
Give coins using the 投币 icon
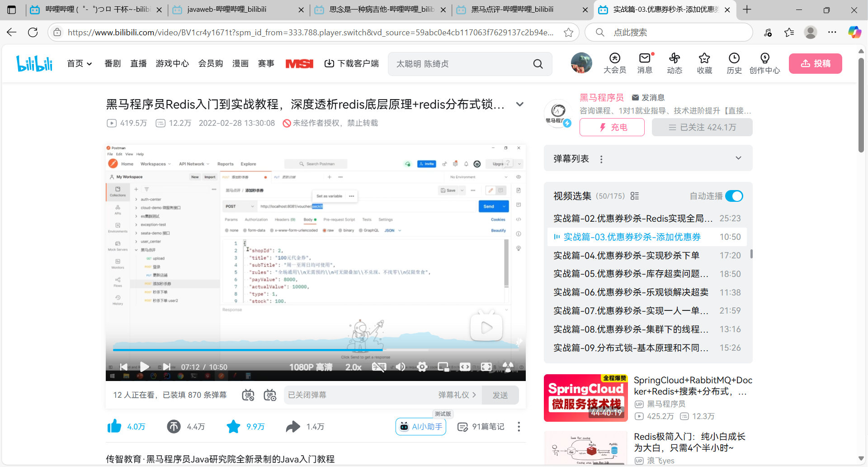point(174,426)
